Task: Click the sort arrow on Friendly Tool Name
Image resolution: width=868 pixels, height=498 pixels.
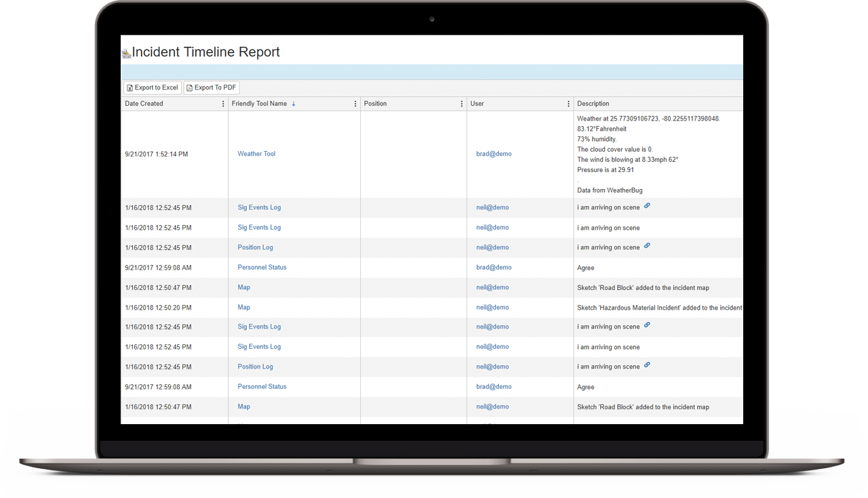Action: coord(293,103)
